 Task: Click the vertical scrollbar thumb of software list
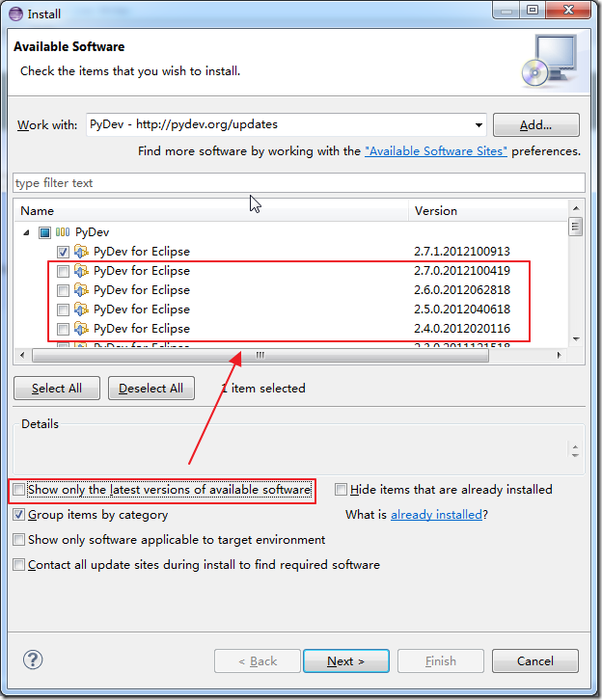pos(575,227)
